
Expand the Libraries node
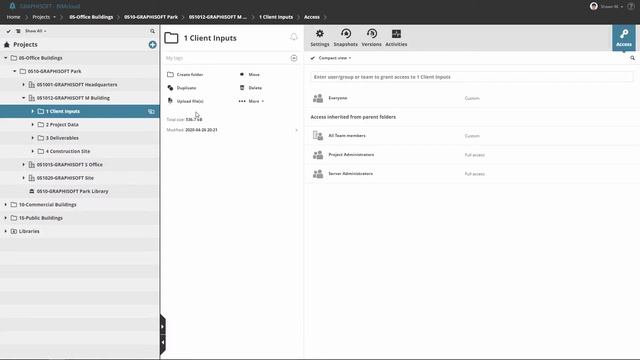click(x=6, y=231)
